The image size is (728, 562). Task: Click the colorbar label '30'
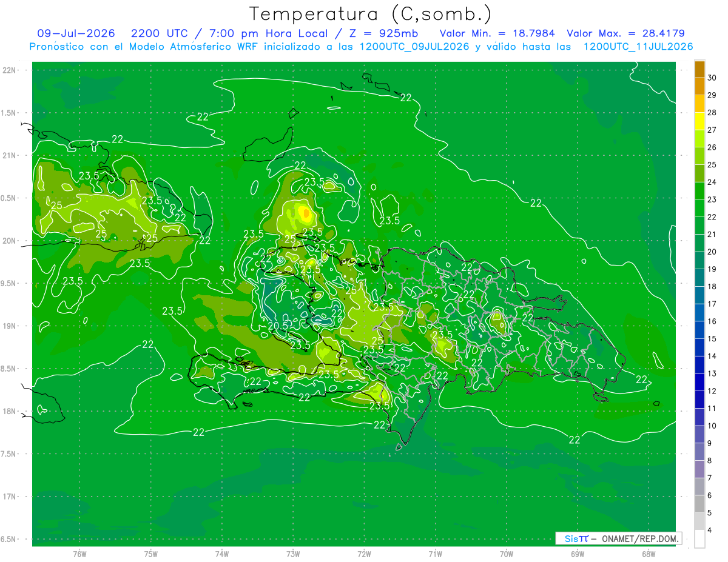[x=712, y=78]
